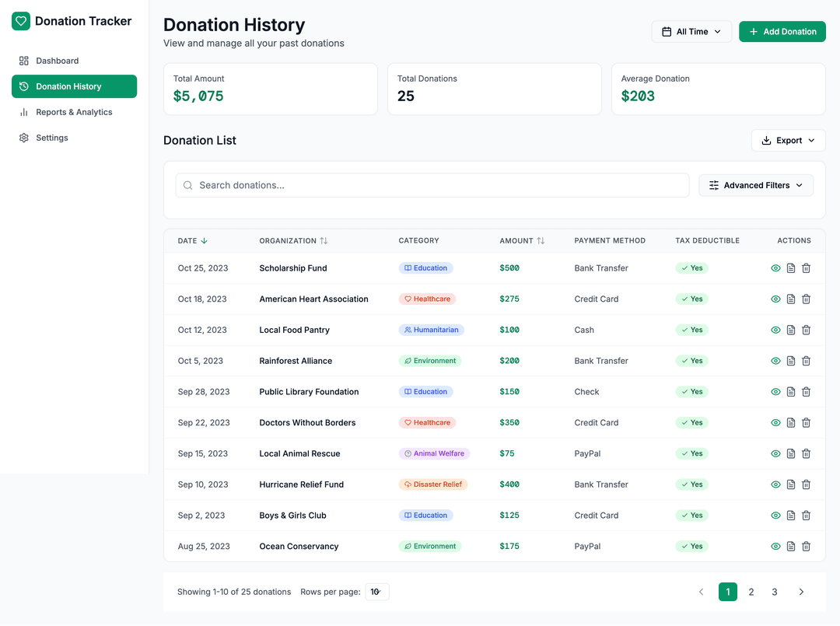Open the Advanced Filters panel
Viewport: 840px width, 626px height.
pyautogui.click(x=755, y=185)
